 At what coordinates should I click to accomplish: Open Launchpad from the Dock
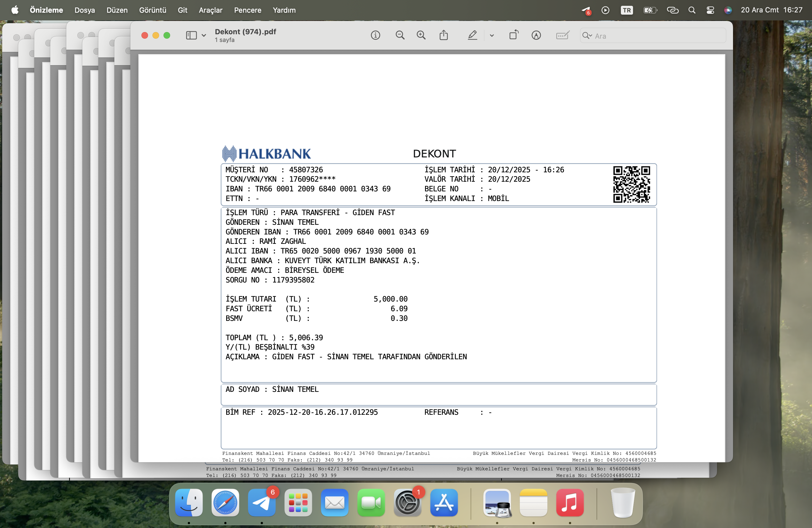pos(298,502)
